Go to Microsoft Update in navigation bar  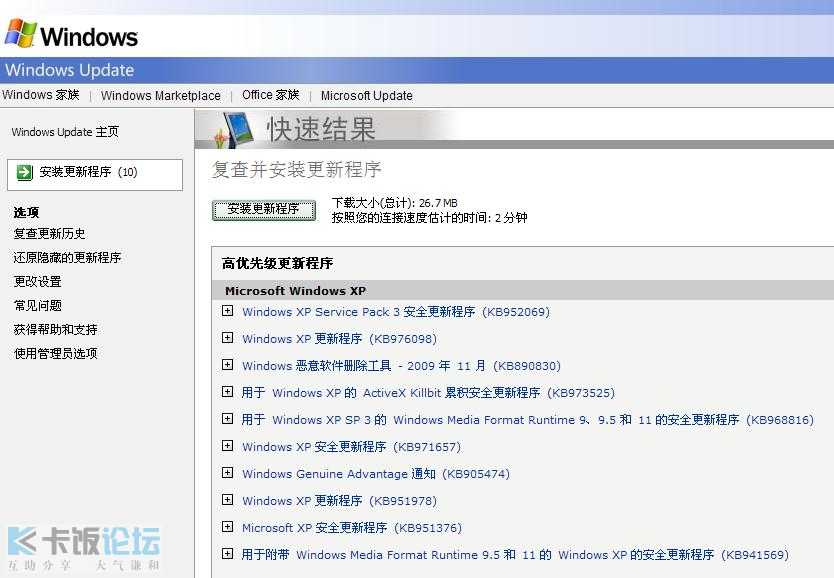(x=366, y=96)
